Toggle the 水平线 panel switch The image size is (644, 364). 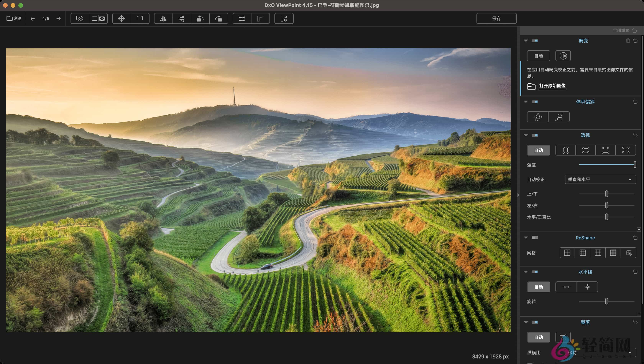[x=535, y=272]
